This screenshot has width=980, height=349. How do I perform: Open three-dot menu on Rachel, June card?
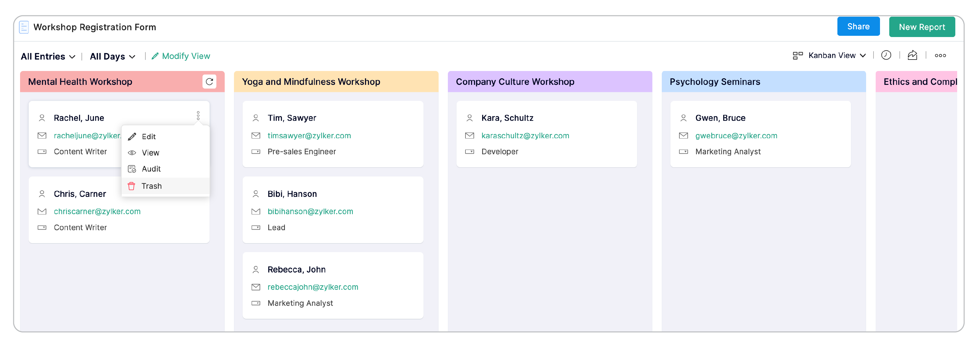pos(198,116)
